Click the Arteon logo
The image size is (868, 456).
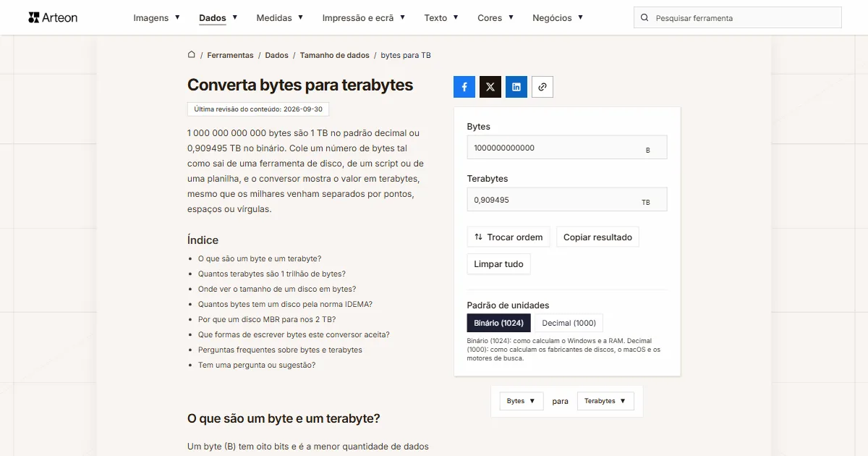tap(53, 17)
